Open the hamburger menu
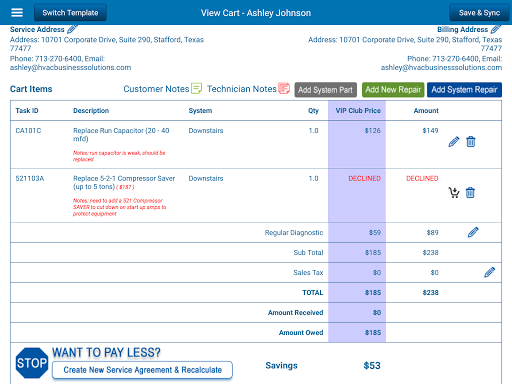This screenshot has width=512, height=384. [x=17, y=13]
